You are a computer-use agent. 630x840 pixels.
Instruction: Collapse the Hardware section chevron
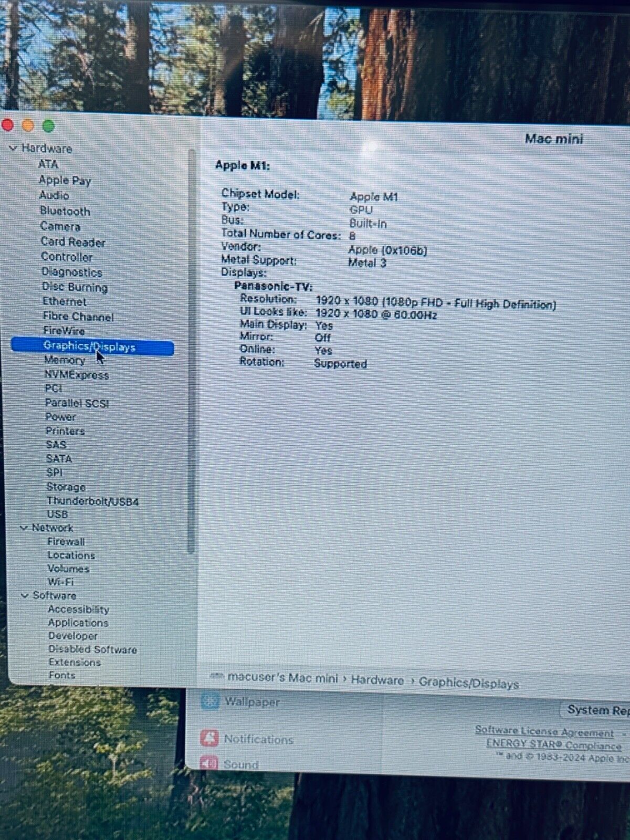13,149
